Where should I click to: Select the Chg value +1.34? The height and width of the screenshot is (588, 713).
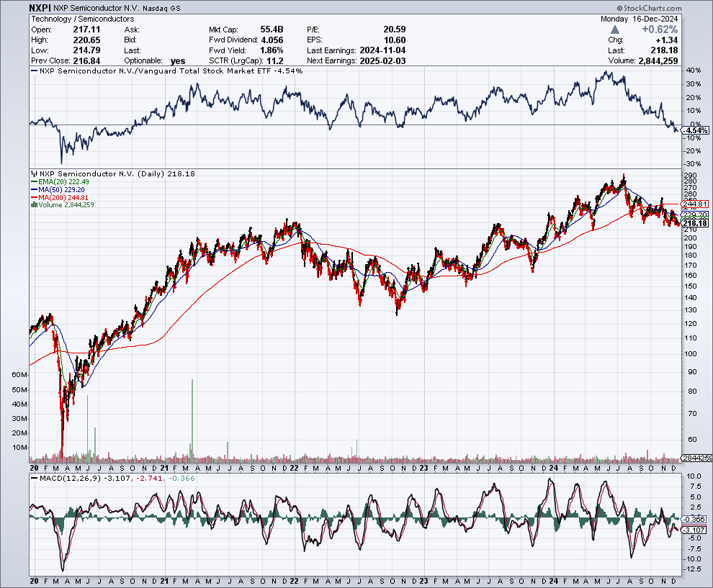[667, 40]
